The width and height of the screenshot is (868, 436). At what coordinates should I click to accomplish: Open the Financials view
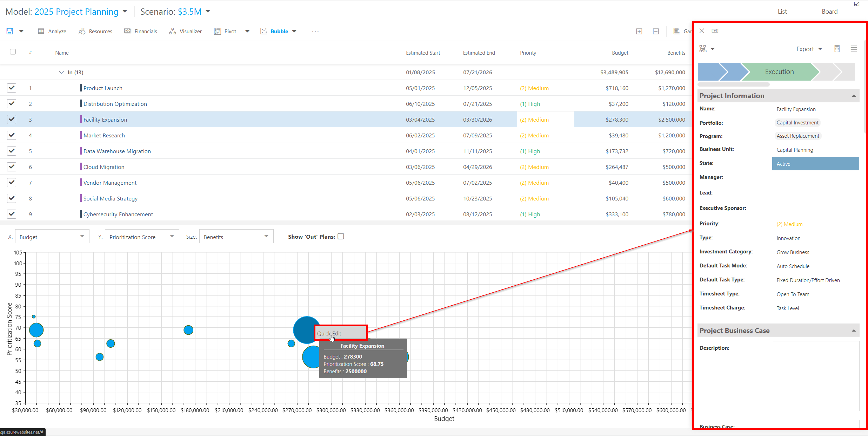click(140, 31)
